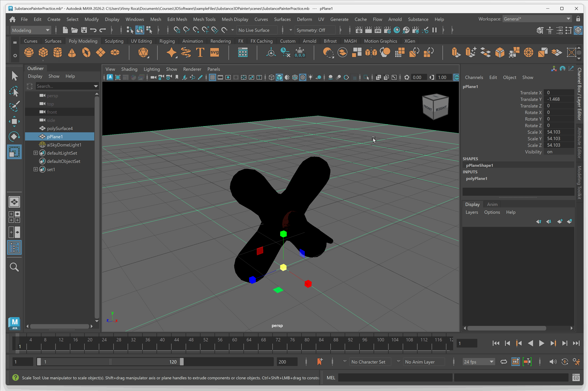Open the Mesh Tools menu
Image resolution: width=588 pixels, height=391 pixels.
pos(204,19)
